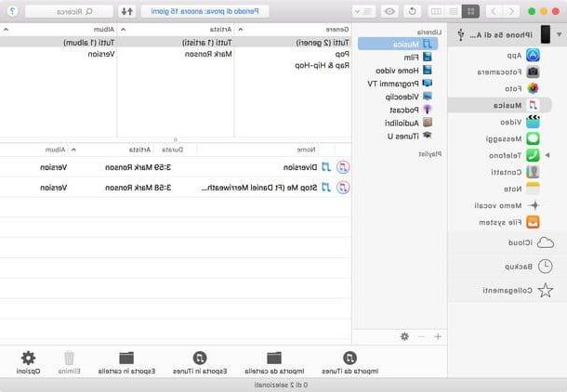Open the device selector dropdown arrow
The height and width of the screenshot is (392, 567).
pyautogui.click(x=560, y=34)
